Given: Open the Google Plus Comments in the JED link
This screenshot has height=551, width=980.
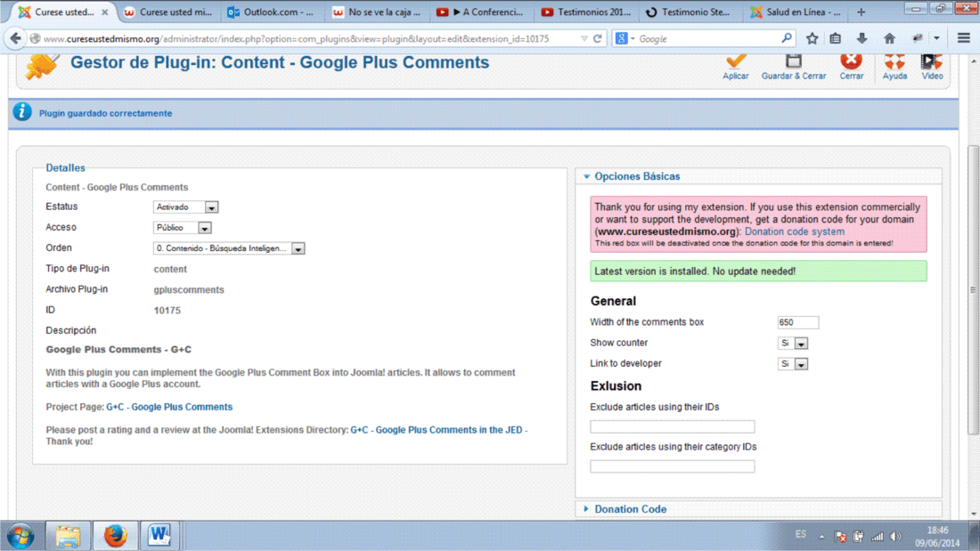Looking at the screenshot, I should (x=437, y=430).
